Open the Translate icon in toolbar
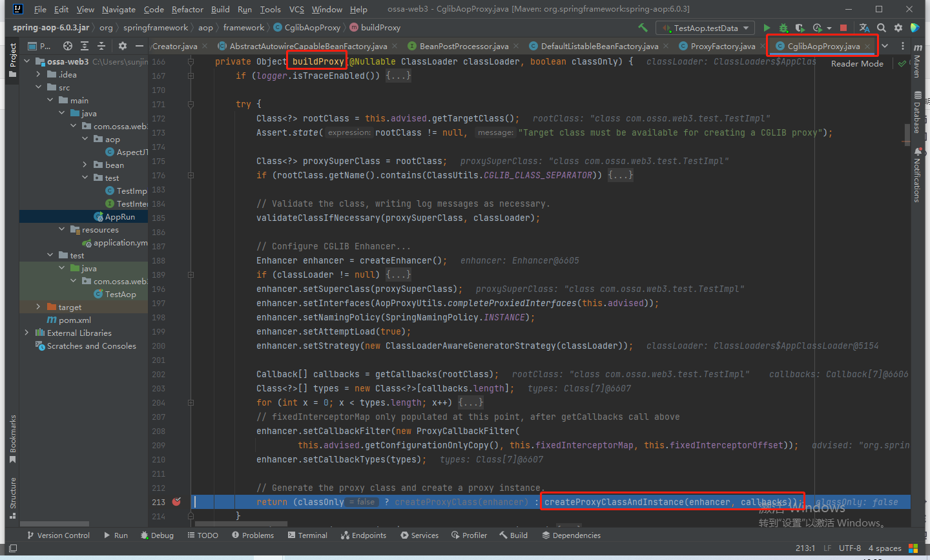The width and height of the screenshot is (930, 560). pos(864,28)
